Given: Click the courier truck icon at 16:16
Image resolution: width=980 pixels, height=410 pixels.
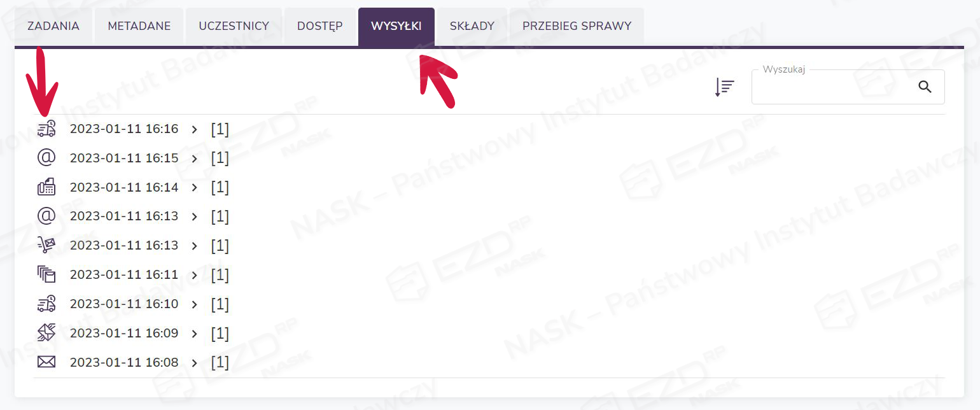Looking at the screenshot, I should (x=46, y=129).
